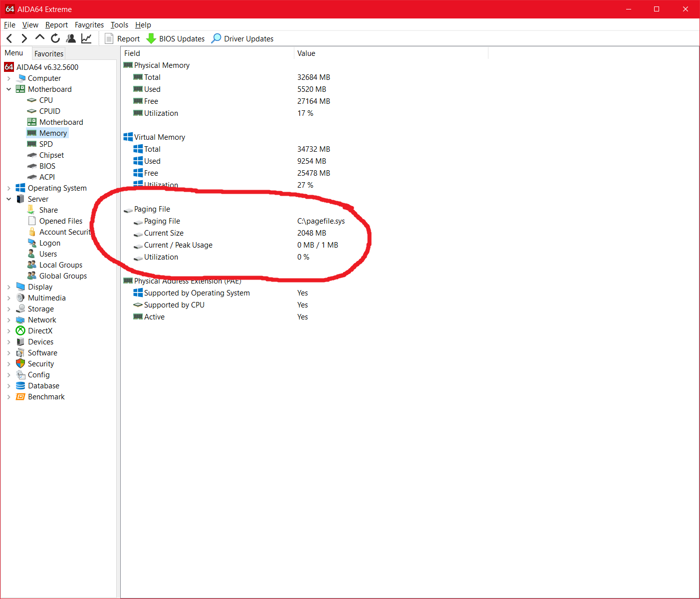
Task: Open the graph chart toolbar icon
Action: 86,38
